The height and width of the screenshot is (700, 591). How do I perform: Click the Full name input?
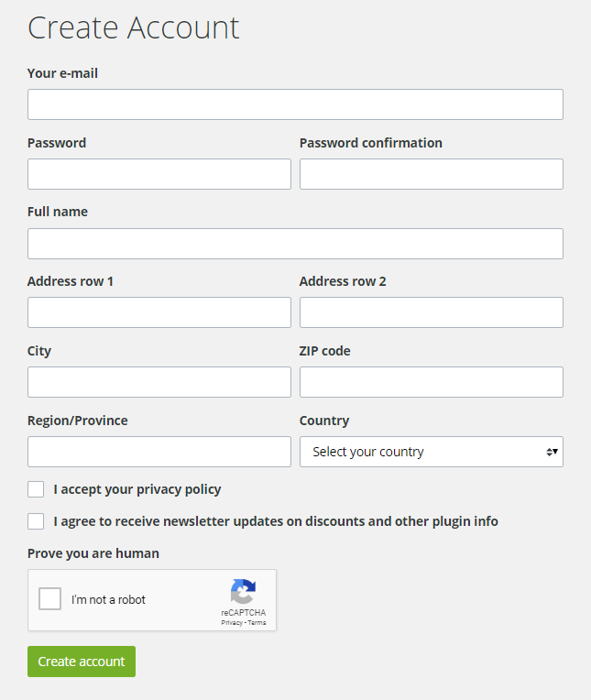pos(295,244)
